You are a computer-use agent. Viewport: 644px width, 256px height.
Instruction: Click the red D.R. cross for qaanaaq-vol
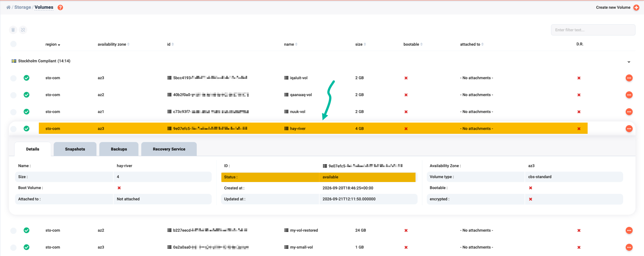579,95
